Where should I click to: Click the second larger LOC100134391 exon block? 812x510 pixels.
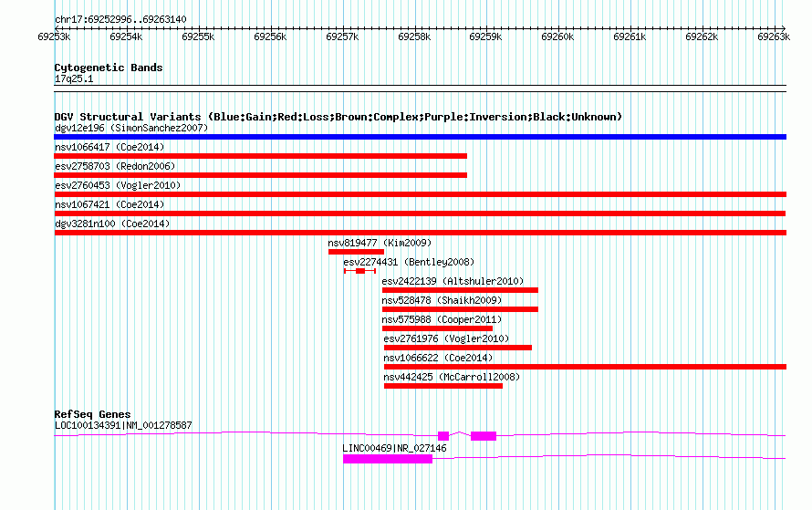pos(484,436)
